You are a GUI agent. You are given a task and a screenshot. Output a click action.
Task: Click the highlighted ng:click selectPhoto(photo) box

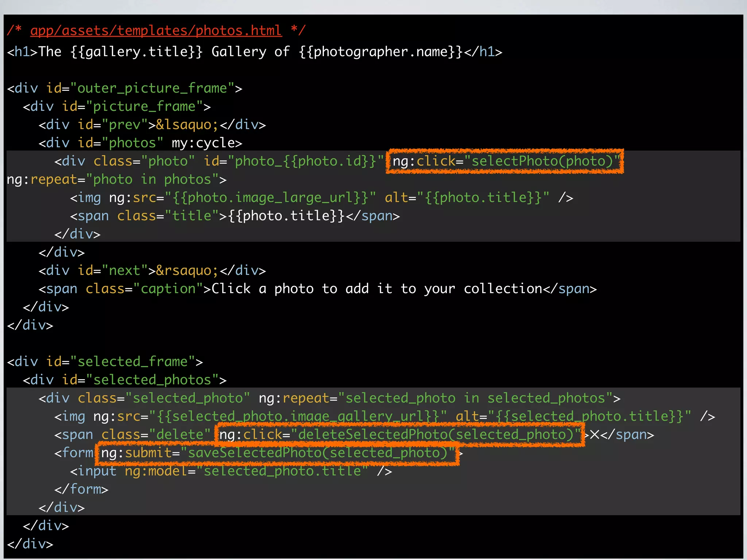coord(505,161)
